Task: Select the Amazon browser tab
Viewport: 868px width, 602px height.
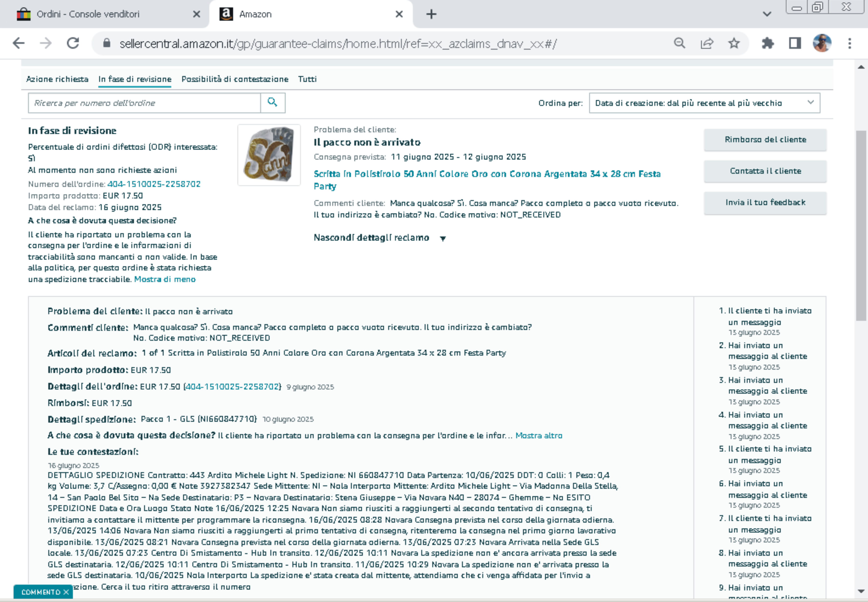Action: pyautogui.click(x=311, y=14)
